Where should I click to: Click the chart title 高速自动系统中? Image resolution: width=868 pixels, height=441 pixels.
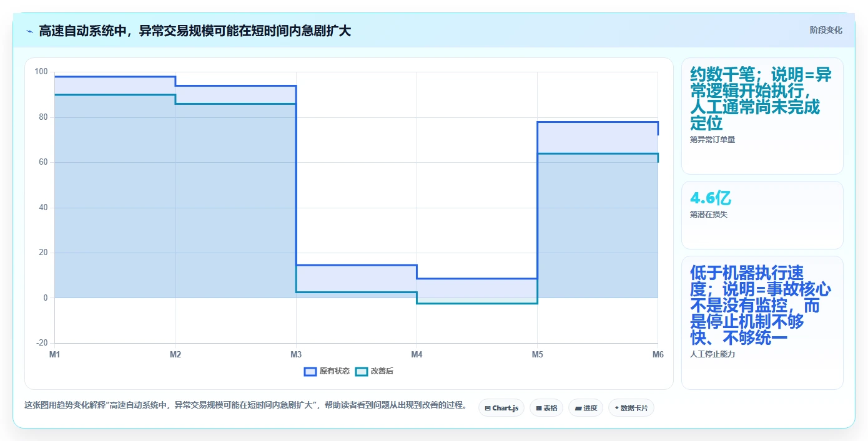195,31
